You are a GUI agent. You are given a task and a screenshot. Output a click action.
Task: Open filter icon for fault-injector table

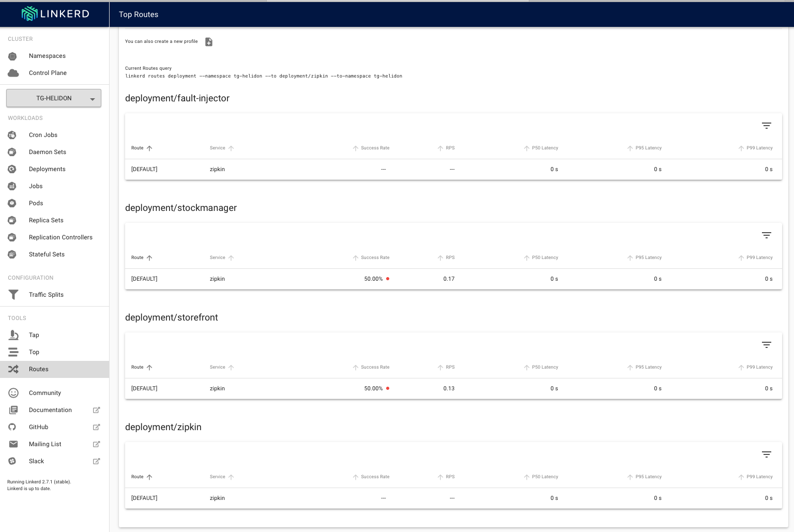[x=767, y=126]
